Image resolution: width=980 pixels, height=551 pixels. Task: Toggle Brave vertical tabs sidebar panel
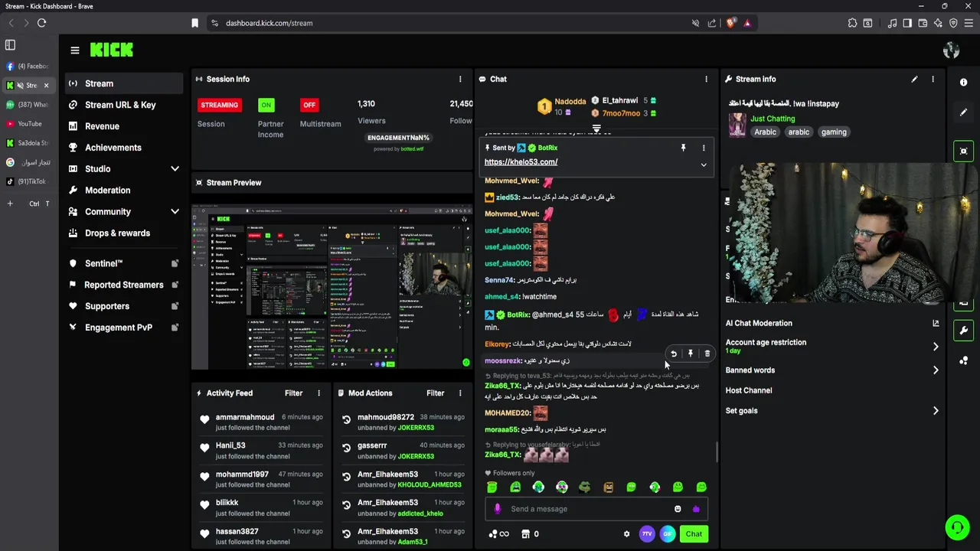click(x=10, y=45)
